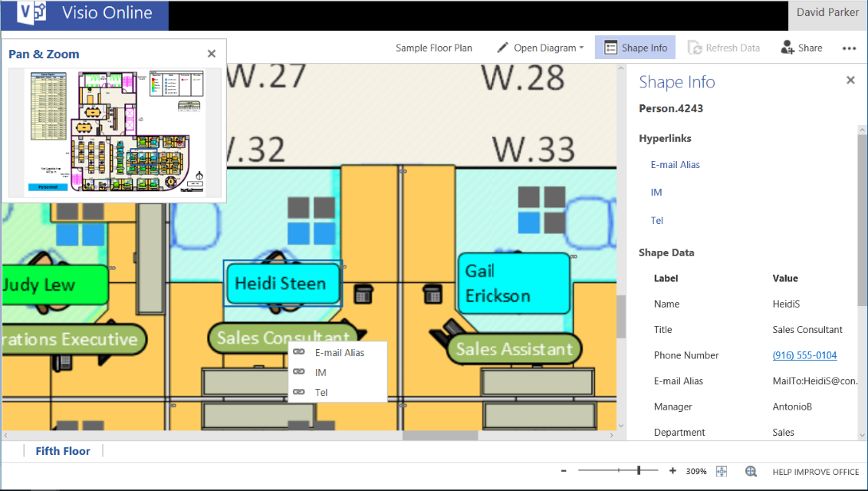Close the Pan & Zoom panel
The height and width of the screenshot is (491, 868).
212,54
